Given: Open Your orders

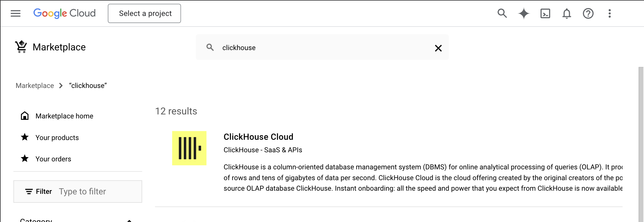Looking at the screenshot, I should tap(53, 159).
